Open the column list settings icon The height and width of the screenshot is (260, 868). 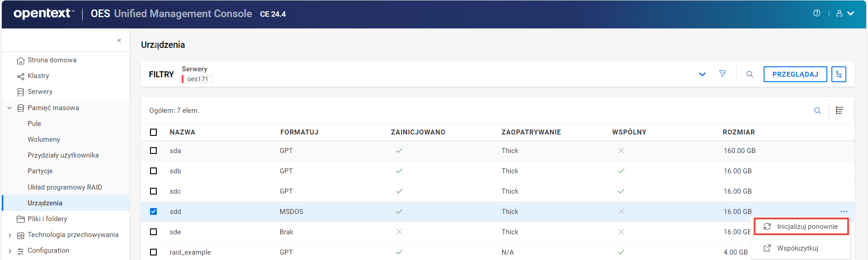[x=840, y=111]
